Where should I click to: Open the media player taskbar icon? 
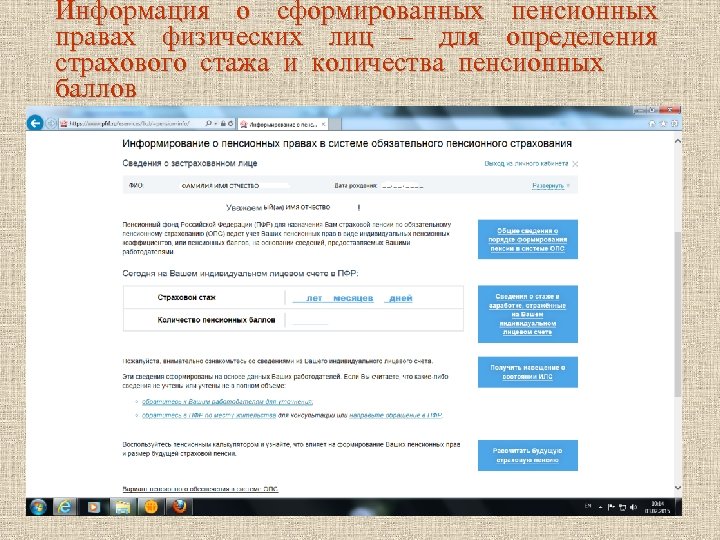point(94,507)
